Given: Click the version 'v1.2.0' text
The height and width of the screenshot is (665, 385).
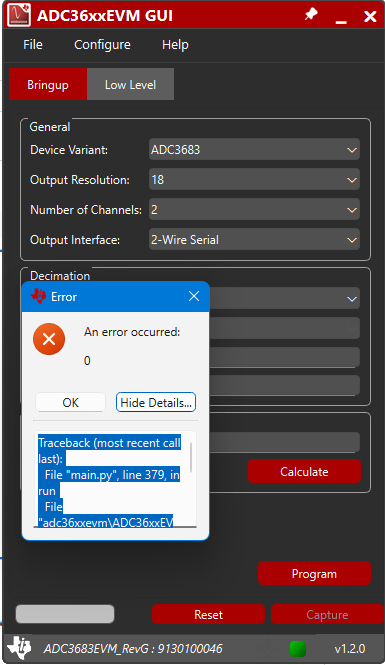Looking at the screenshot, I should 350,648.
